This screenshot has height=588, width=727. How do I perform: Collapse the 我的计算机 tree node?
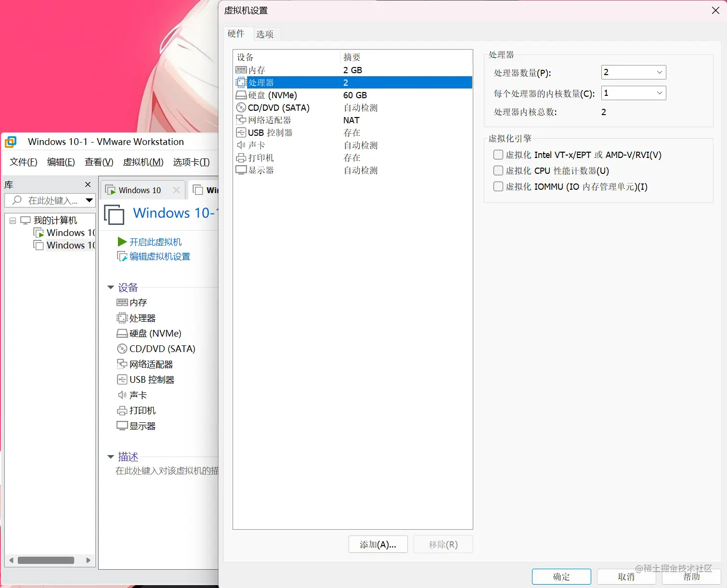[13, 221]
